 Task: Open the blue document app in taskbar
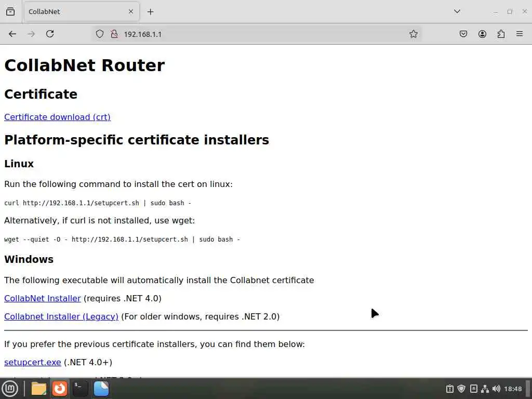[x=101, y=389]
